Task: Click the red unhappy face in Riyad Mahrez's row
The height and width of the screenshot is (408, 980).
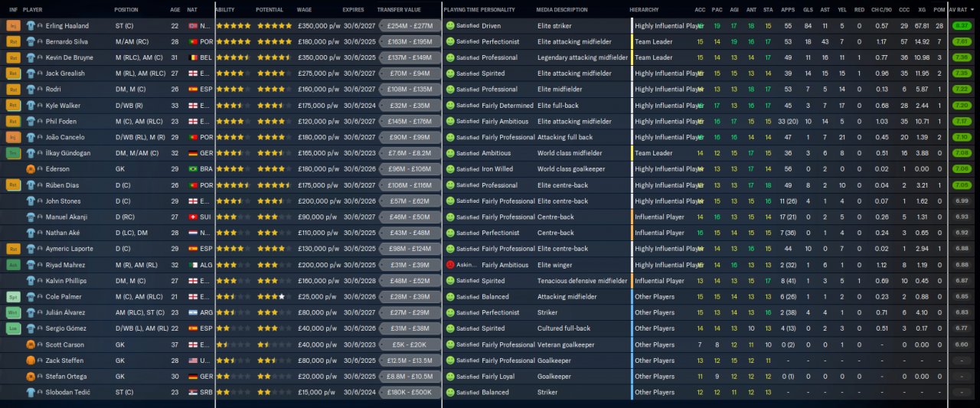Action: pos(450,265)
